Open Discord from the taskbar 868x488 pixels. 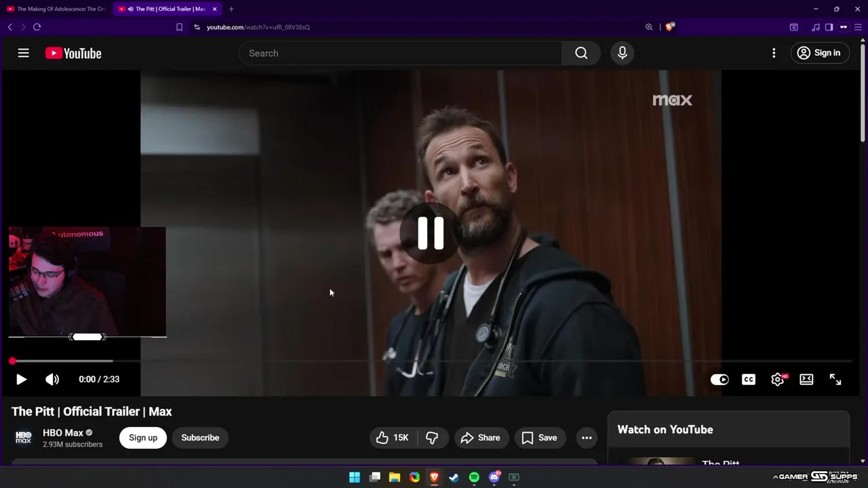click(x=494, y=477)
